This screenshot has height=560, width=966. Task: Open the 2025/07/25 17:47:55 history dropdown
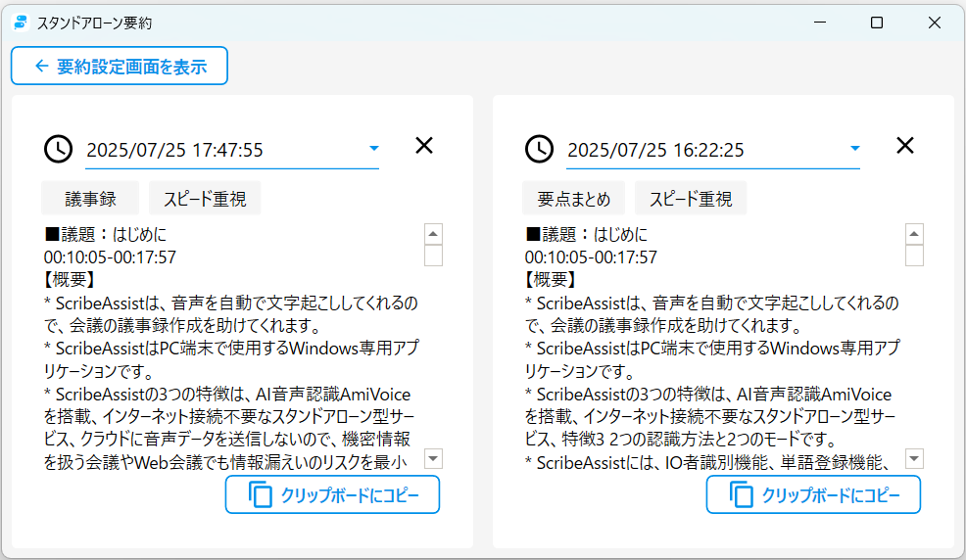pyautogui.click(x=373, y=149)
